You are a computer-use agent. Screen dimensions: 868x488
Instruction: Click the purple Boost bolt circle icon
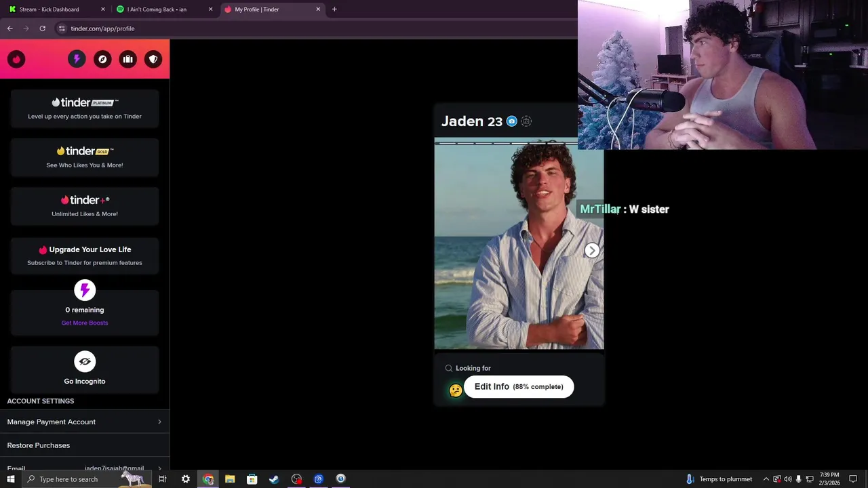pyautogui.click(x=85, y=291)
